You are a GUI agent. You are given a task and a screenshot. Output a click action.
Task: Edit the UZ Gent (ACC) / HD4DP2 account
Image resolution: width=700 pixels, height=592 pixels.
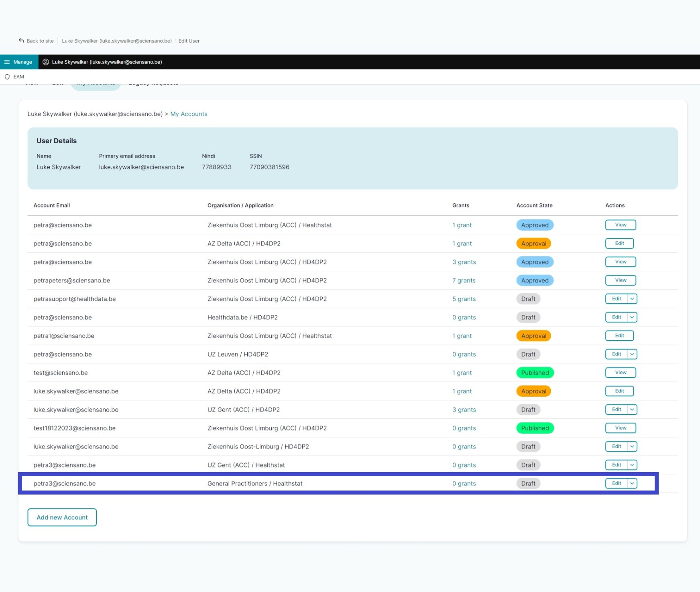coord(617,410)
